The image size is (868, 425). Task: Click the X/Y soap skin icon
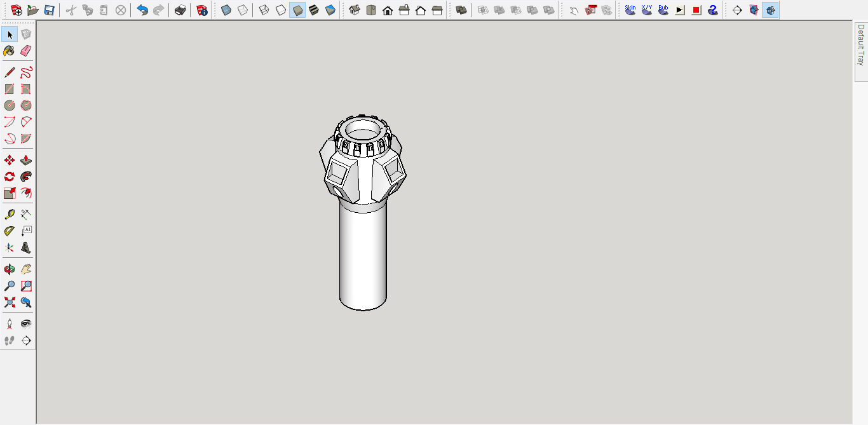point(647,10)
